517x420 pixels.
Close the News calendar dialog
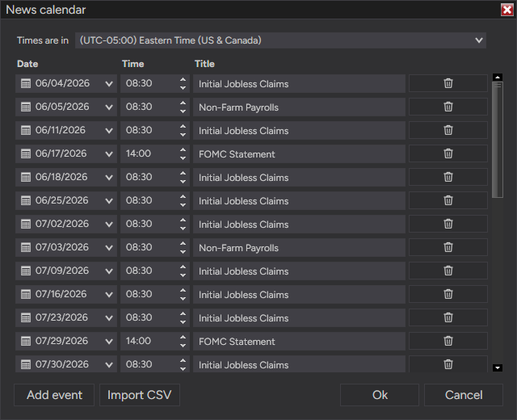click(507, 10)
